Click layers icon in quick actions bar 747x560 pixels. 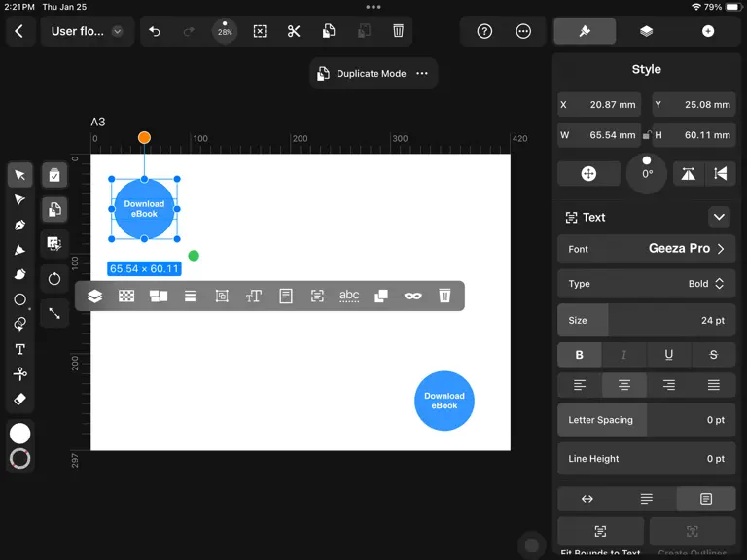94,297
